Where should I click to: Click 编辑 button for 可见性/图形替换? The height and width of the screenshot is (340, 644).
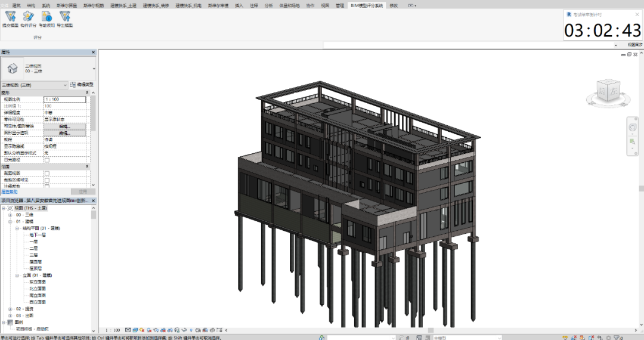(x=64, y=126)
